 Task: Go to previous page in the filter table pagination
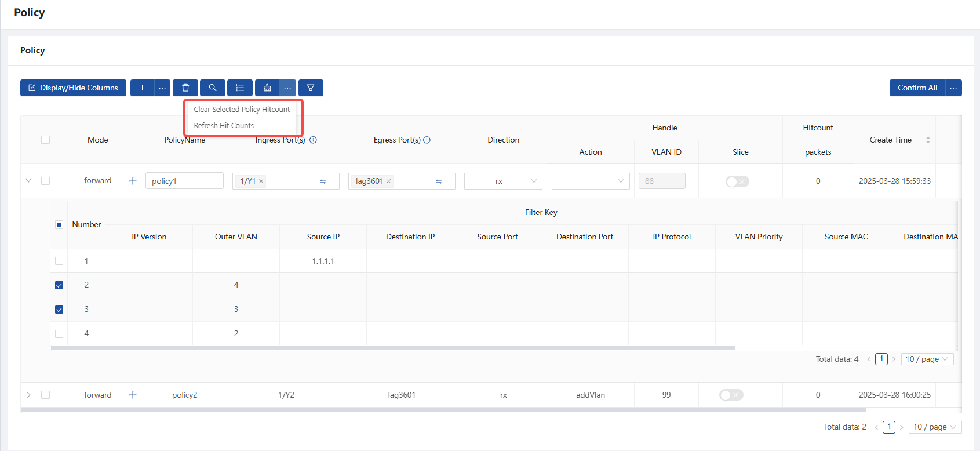coord(869,359)
